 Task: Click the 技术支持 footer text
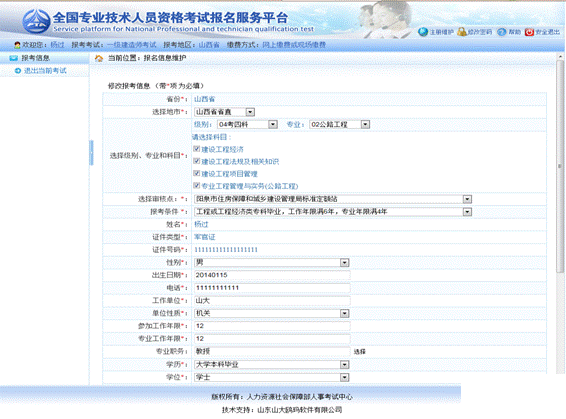[x=282, y=410]
